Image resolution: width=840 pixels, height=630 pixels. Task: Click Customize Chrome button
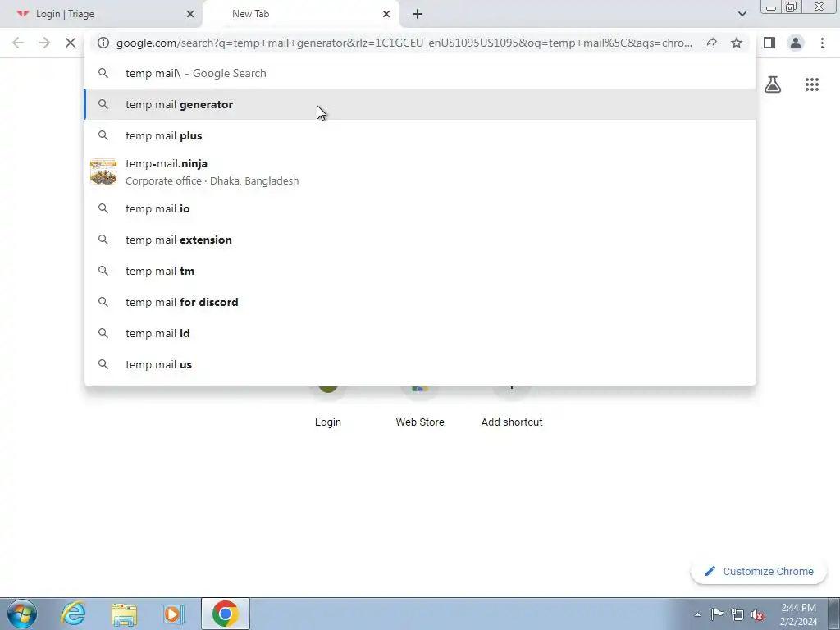point(759,571)
